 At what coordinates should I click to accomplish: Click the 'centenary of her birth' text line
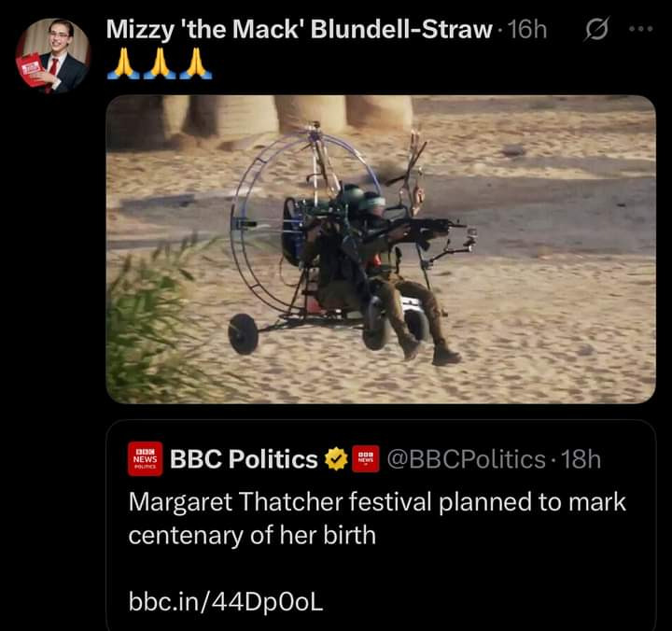point(252,535)
